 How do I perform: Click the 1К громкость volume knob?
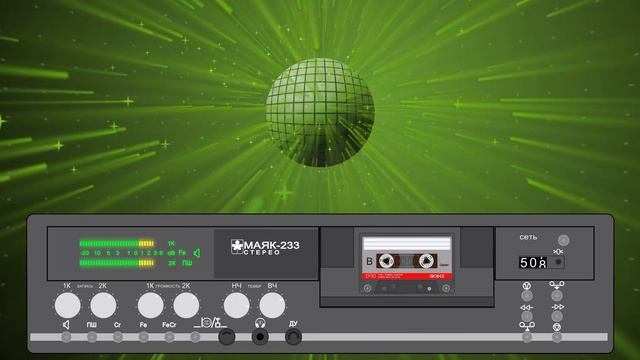(x=150, y=305)
